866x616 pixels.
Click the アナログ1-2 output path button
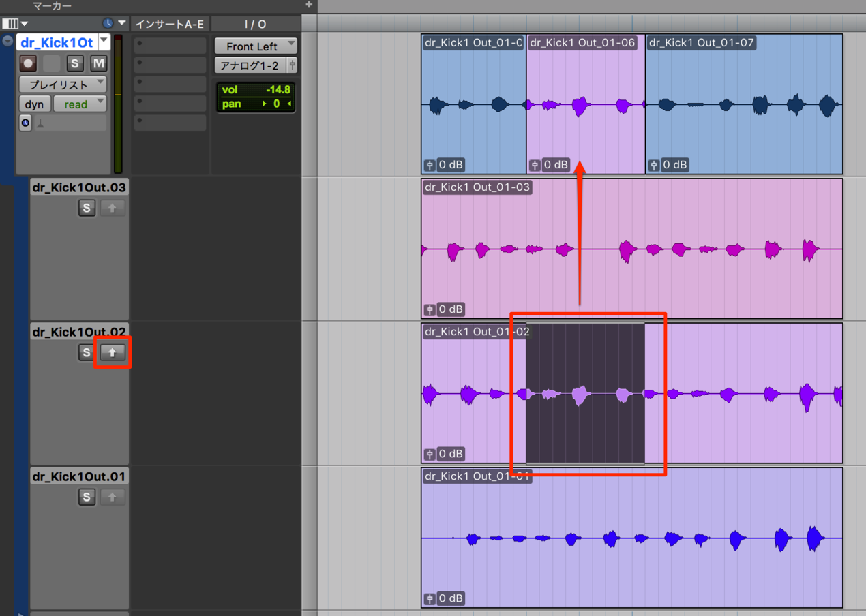(x=250, y=65)
